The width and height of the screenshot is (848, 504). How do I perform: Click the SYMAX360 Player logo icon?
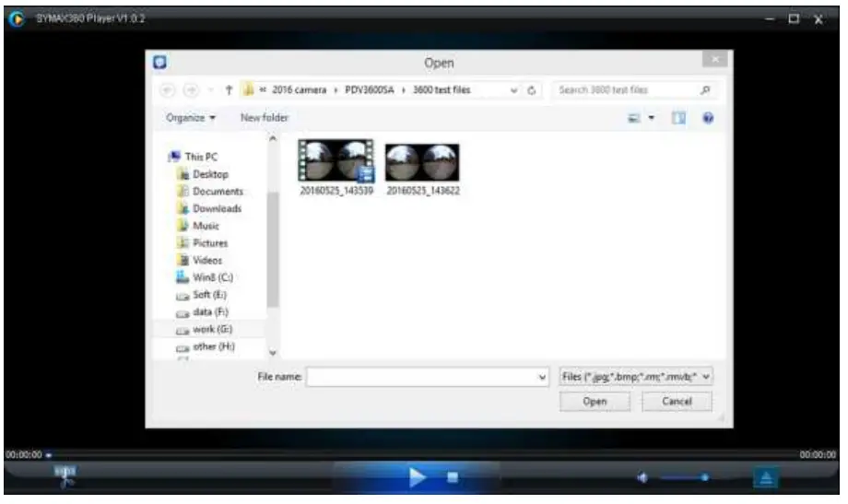coord(17,19)
